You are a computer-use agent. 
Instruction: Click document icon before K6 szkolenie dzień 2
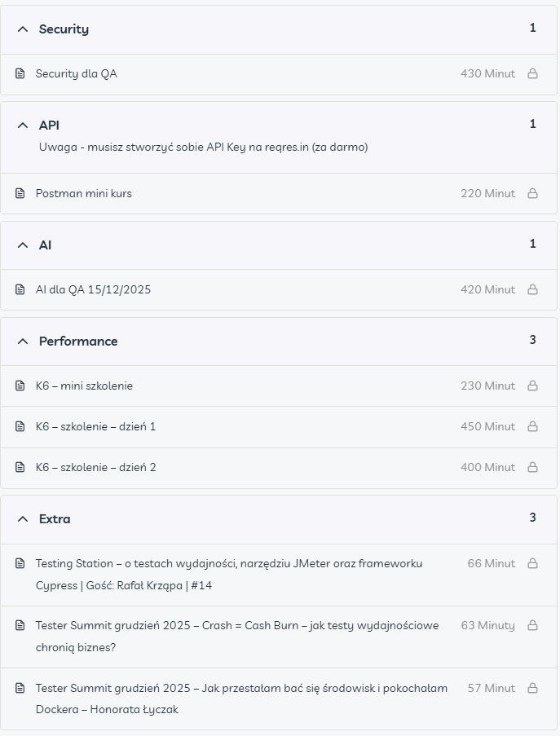(x=20, y=467)
